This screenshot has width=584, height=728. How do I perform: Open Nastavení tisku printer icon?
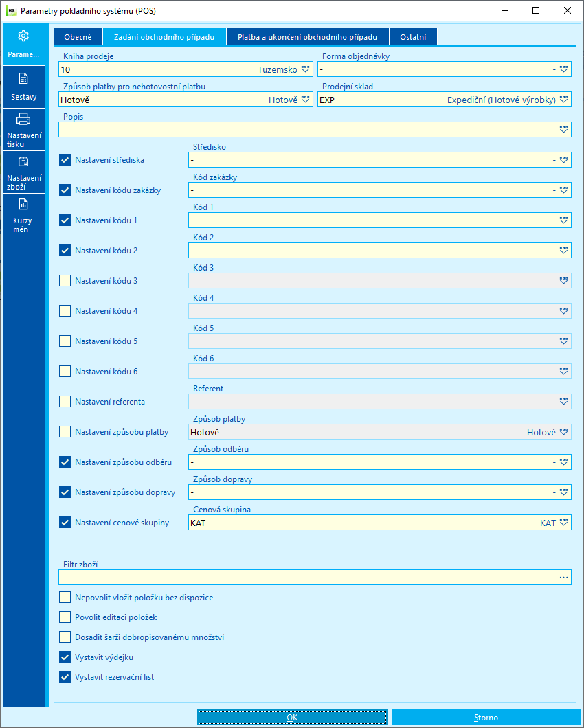(x=23, y=120)
